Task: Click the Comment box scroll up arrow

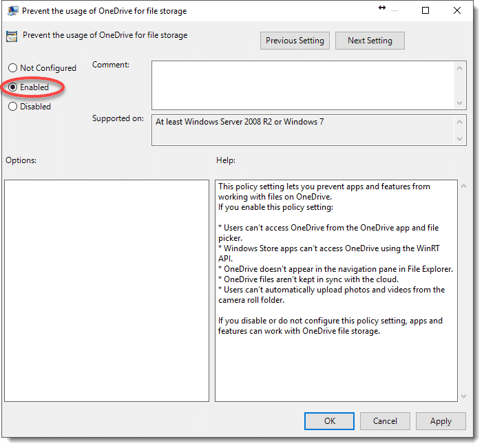Action: pos(460,68)
